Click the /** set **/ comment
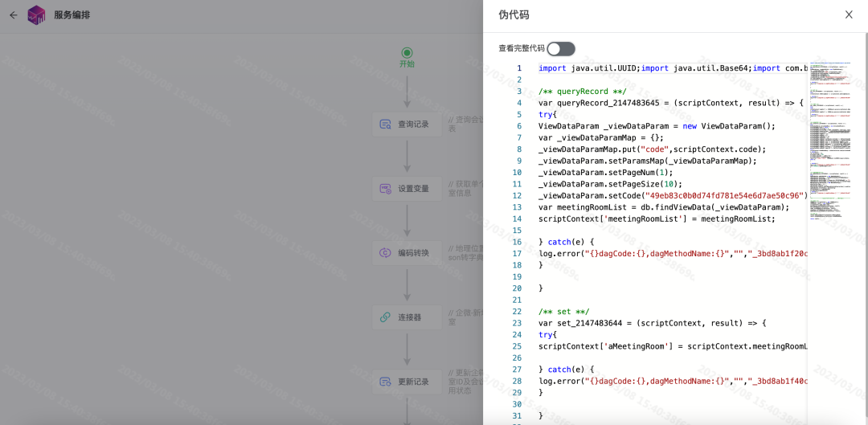868x425 pixels. pos(563,312)
